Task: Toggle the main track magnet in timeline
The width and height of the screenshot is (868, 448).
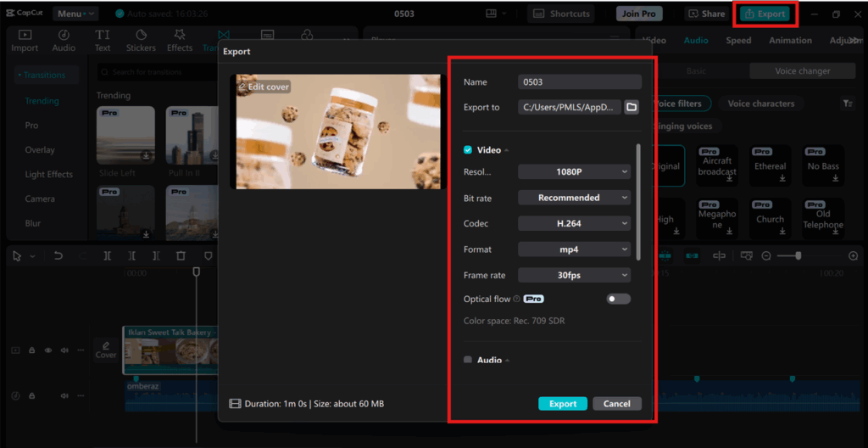Action: point(665,255)
